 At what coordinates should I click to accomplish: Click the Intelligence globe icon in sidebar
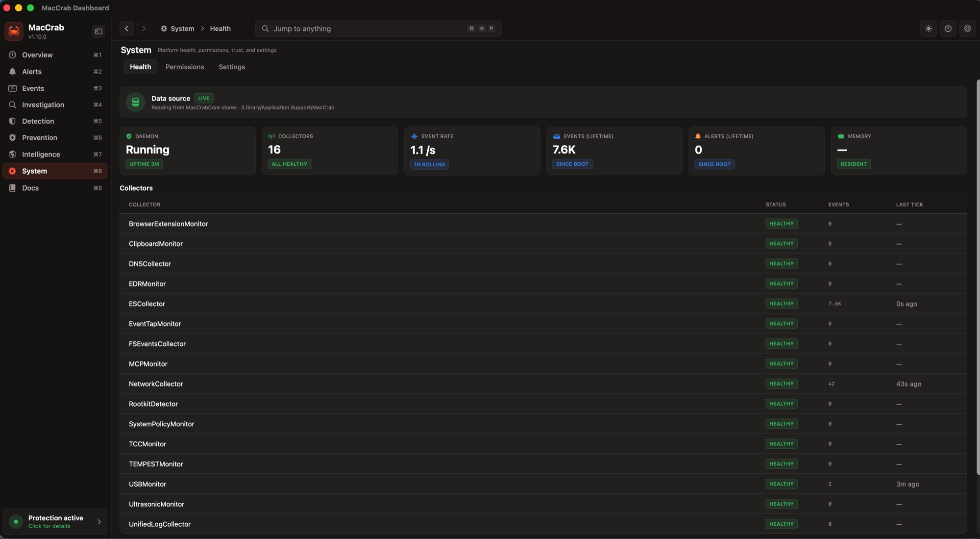pyautogui.click(x=13, y=154)
